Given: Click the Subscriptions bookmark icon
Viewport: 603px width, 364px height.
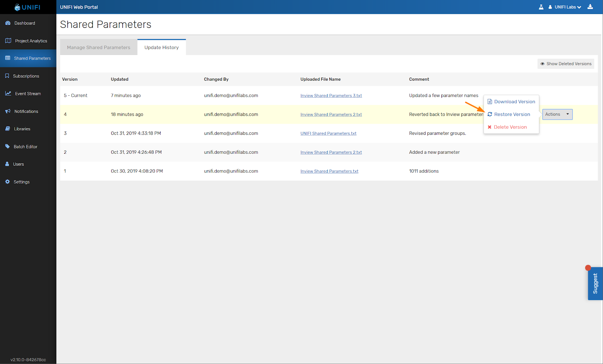Looking at the screenshot, I should pyautogui.click(x=7, y=76).
